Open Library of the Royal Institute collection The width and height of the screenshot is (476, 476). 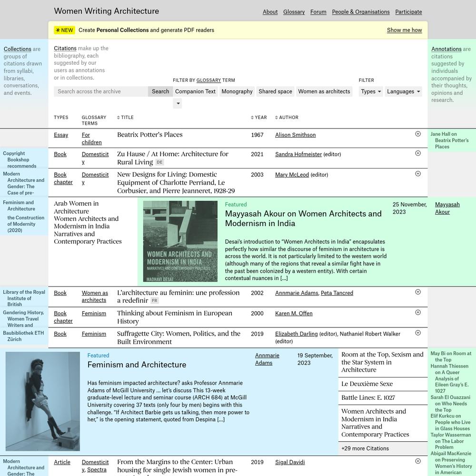coord(24,298)
